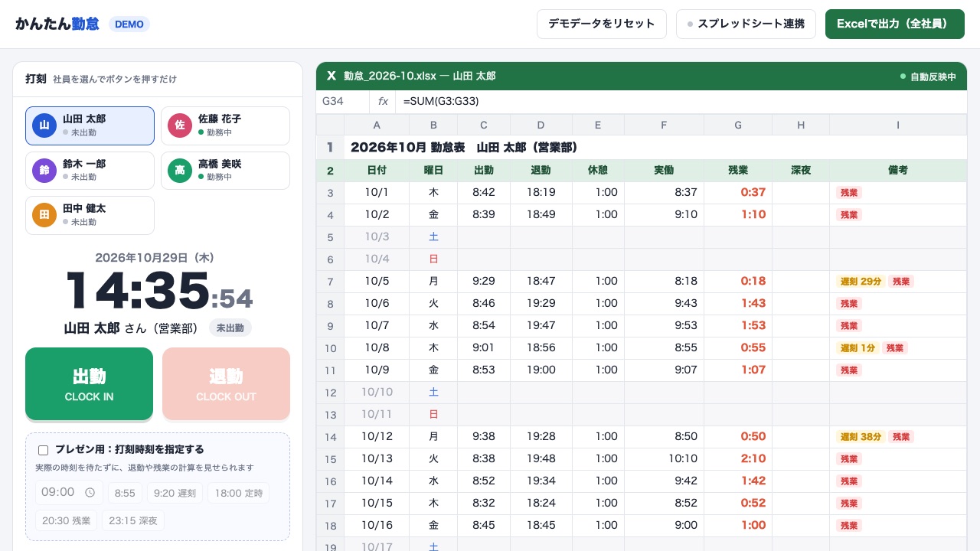The width and height of the screenshot is (980, 551).
Task: Click the 遅刻 1分 tag in the 10/8 row
Action: tap(857, 348)
